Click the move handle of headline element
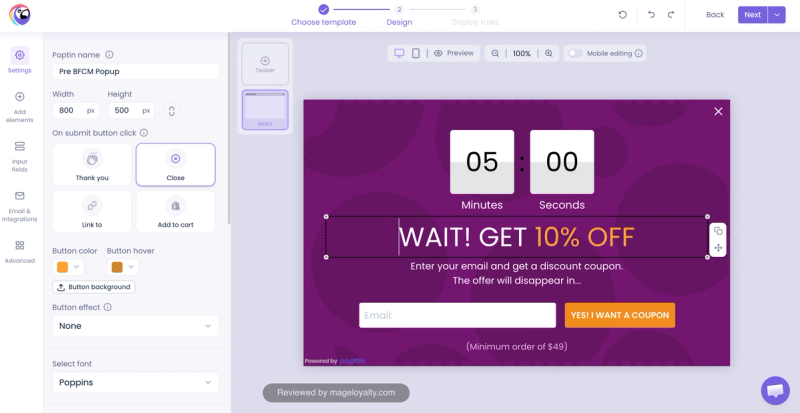The height and width of the screenshot is (413, 800). (718, 248)
